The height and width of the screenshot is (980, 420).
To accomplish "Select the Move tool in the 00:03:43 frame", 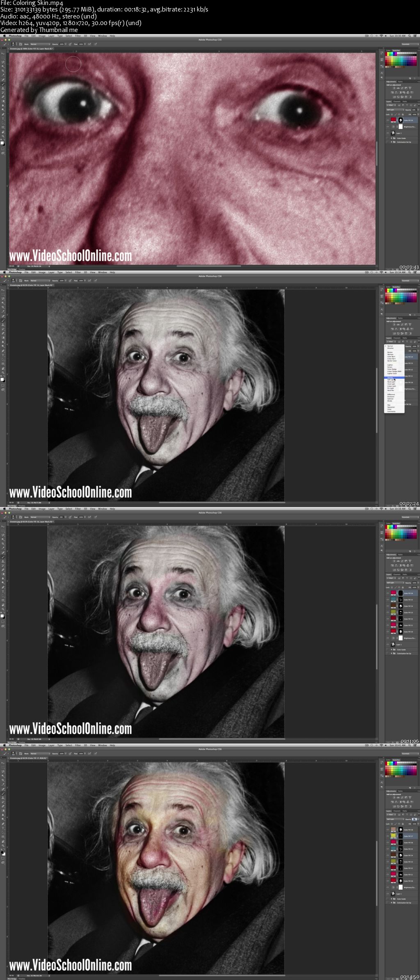I will 3,53.
